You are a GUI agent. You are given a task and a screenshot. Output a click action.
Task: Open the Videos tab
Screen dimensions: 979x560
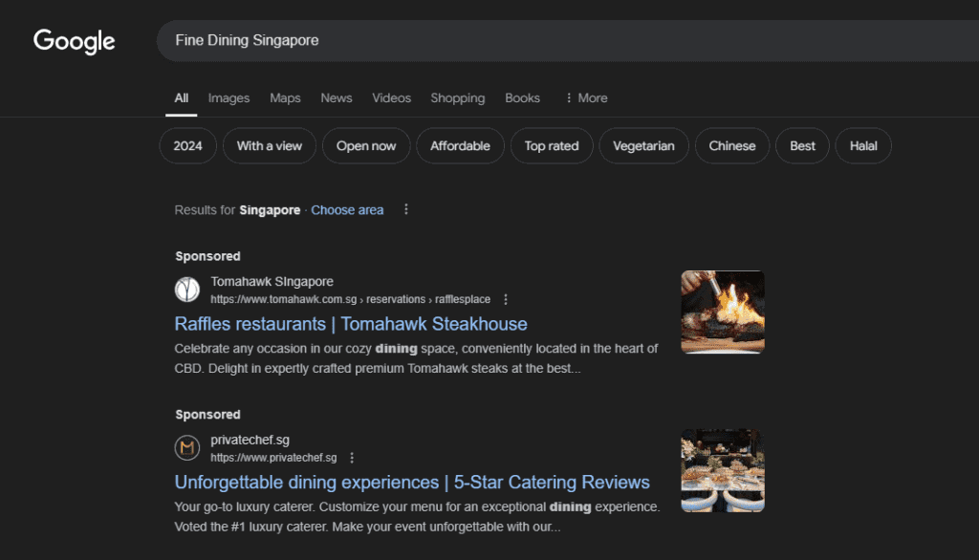point(391,98)
